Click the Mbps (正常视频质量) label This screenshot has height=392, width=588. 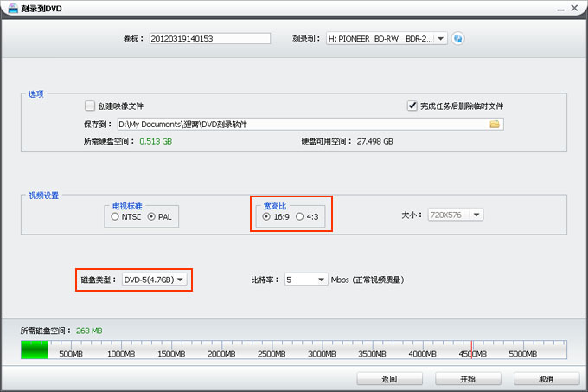pyautogui.click(x=367, y=280)
